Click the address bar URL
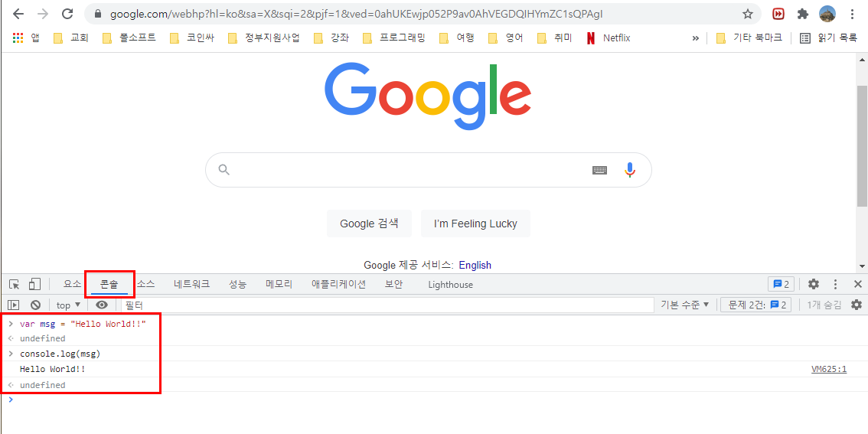This screenshot has width=868, height=434. tap(357, 14)
